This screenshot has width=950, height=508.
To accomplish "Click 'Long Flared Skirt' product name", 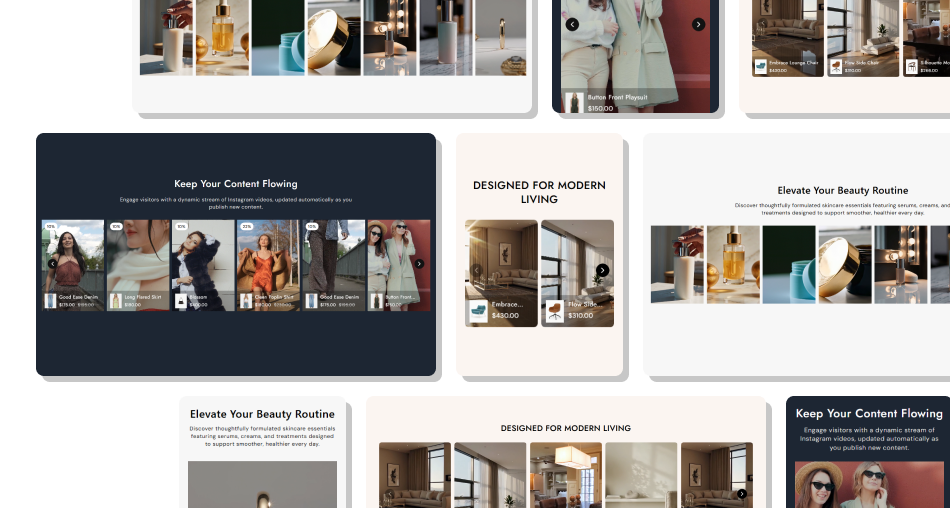I will point(143,297).
